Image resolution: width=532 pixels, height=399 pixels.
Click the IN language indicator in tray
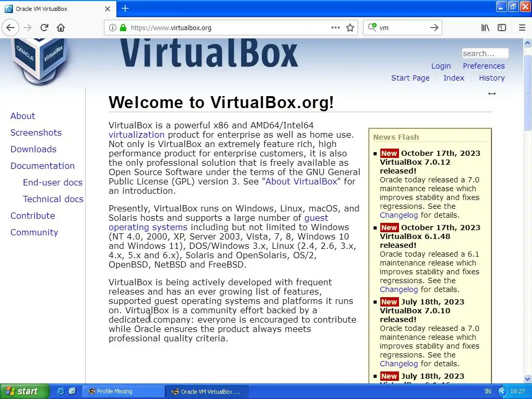487,392
